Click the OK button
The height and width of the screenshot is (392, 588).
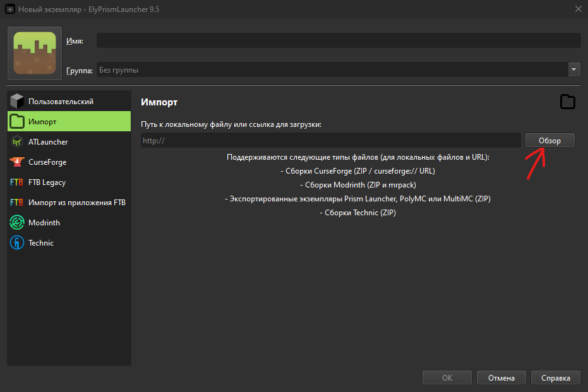click(447, 377)
